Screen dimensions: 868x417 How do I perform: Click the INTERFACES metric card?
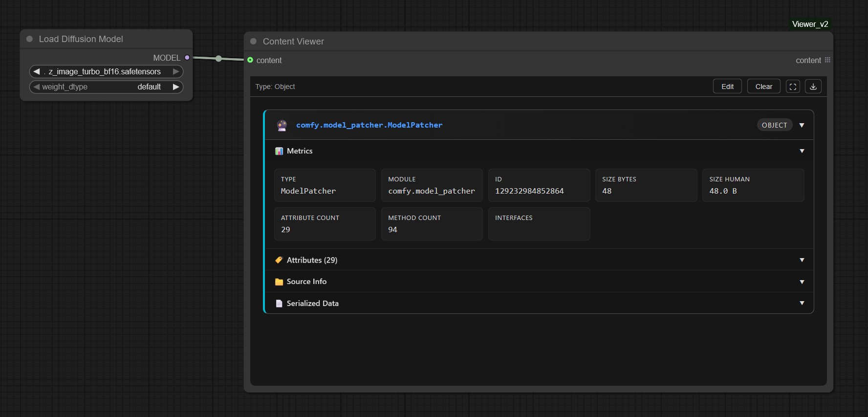pos(539,224)
